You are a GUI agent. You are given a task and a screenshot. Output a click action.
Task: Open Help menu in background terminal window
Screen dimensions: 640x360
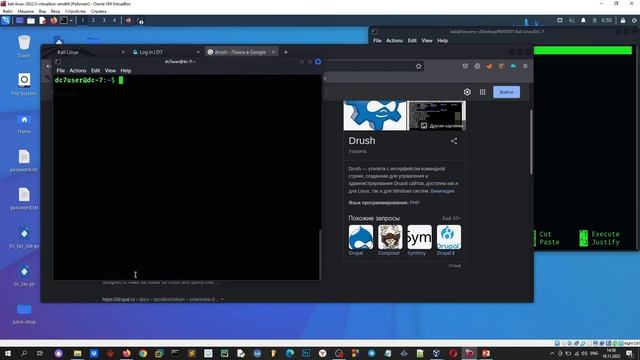(x=442, y=41)
